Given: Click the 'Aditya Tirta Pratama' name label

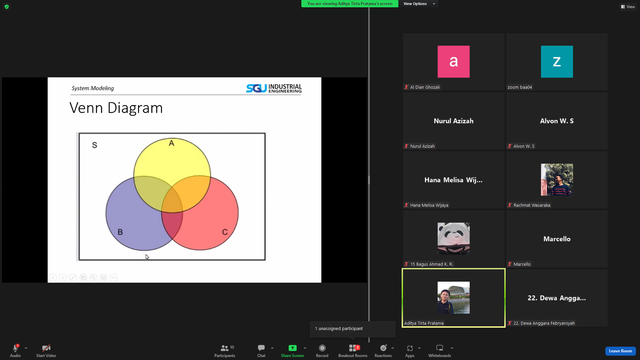Looking at the screenshot, I should (424, 323).
